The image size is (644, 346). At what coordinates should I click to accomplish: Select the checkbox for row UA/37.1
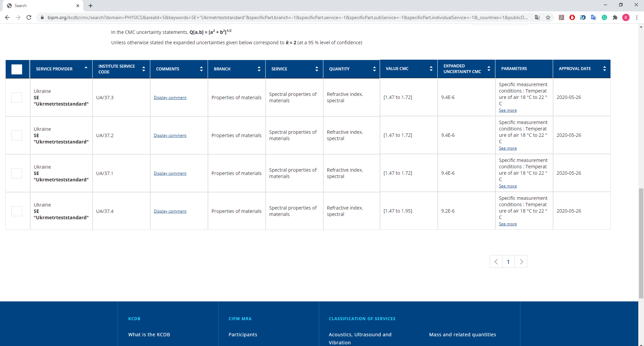17,173
